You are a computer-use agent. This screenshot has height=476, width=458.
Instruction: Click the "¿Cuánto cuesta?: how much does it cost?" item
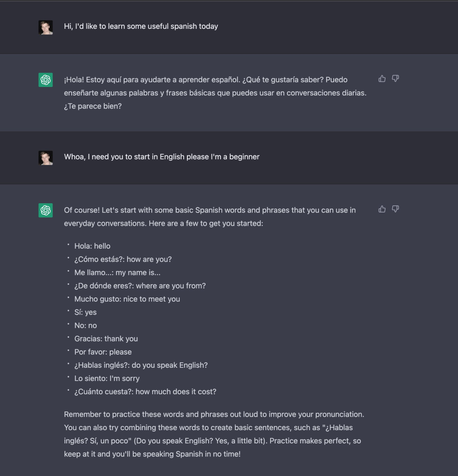(145, 392)
